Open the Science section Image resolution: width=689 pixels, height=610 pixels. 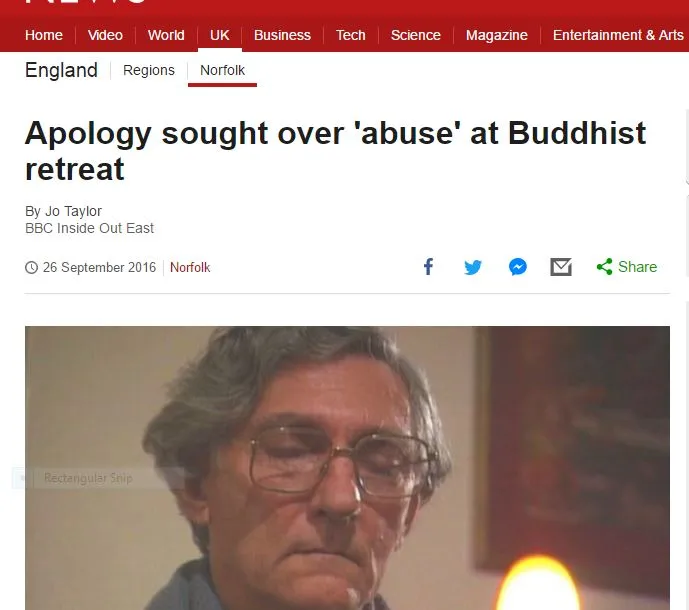pos(415,35)
